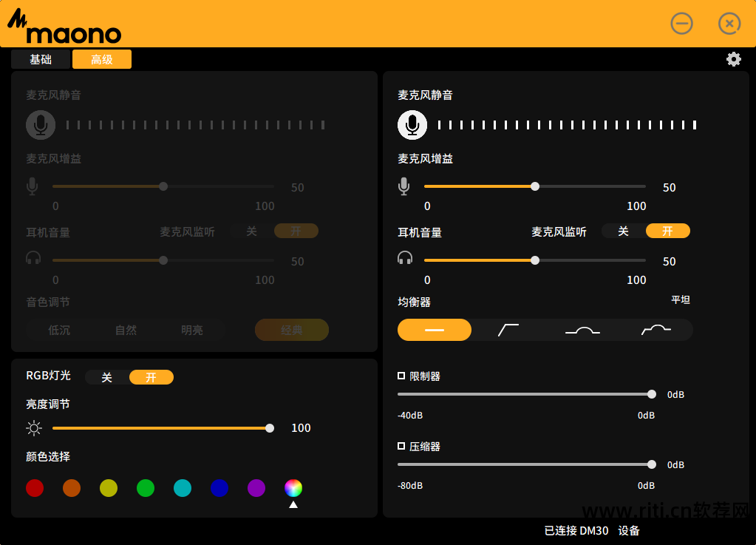Switch to the 高级 tab
This screenshot has height=545, width=756.
(x=102, y=59)
